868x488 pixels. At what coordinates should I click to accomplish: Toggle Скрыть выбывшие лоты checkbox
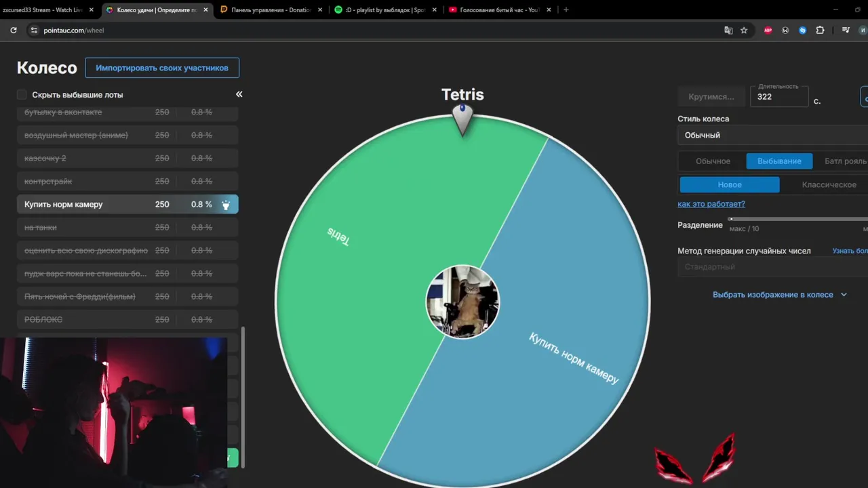tap(22, 94)
